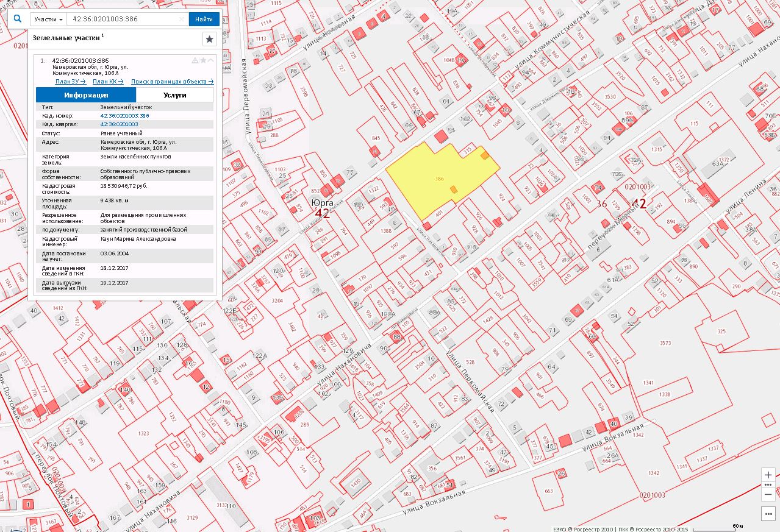Open the Кад. номер link 42:36:0201003:386
Image resolution: width=780 pixels, height=532 pixels.
click(x=124, y=115)
